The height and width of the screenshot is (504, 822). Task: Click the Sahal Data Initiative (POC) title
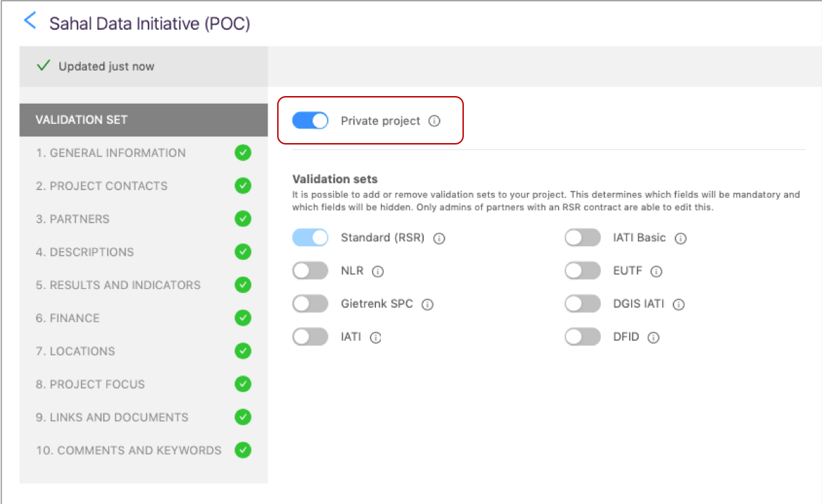click(149, 24)
